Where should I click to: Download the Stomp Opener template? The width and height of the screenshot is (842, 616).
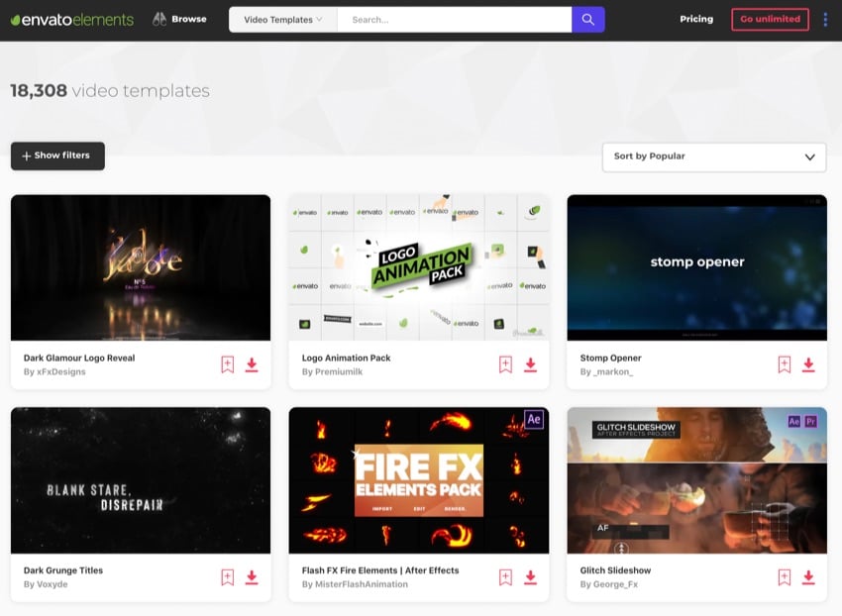point(808,364)
